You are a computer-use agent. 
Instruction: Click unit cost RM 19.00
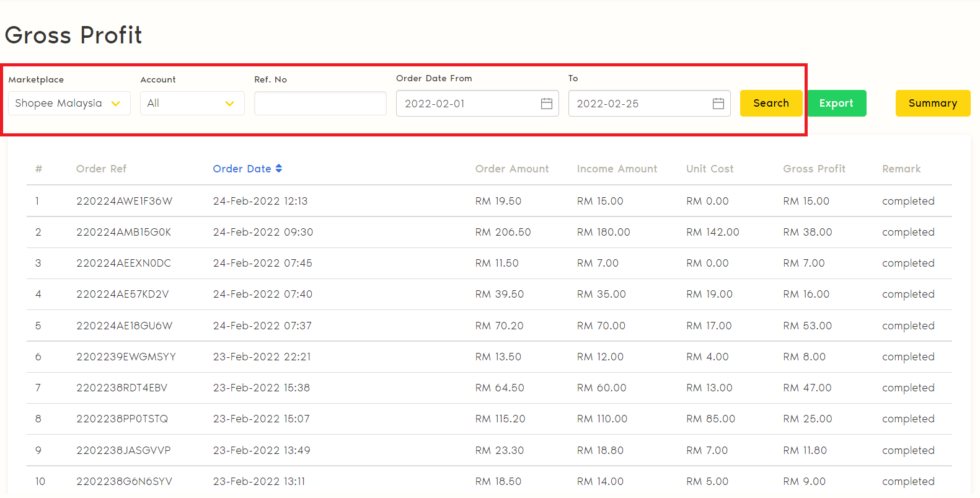(709, 294)
